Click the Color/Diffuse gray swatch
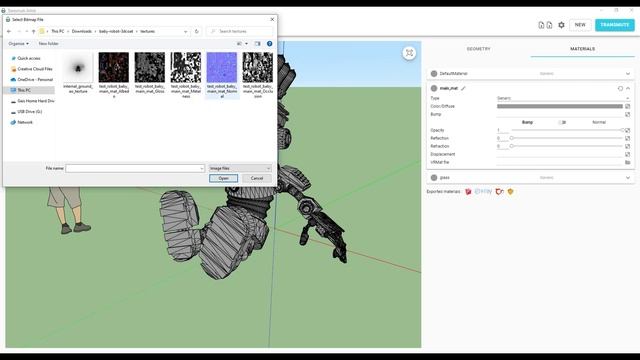640x360 pixels. pos(560,106)
